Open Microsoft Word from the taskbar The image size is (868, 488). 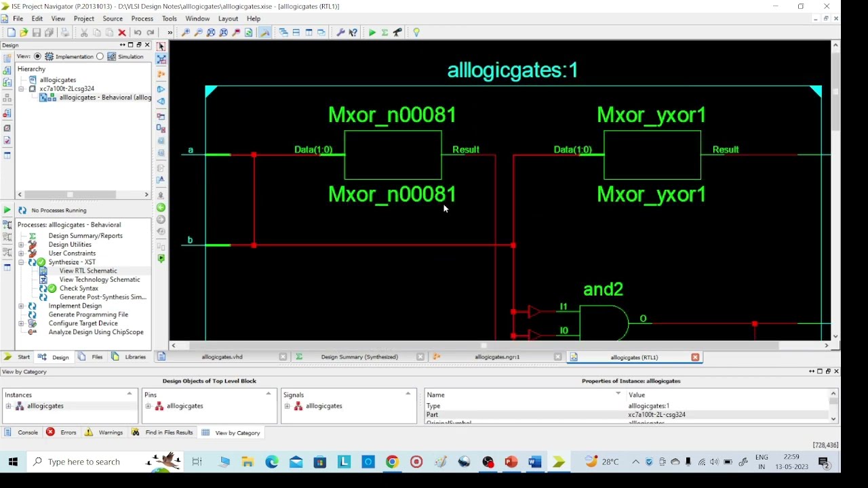point(535,462)
